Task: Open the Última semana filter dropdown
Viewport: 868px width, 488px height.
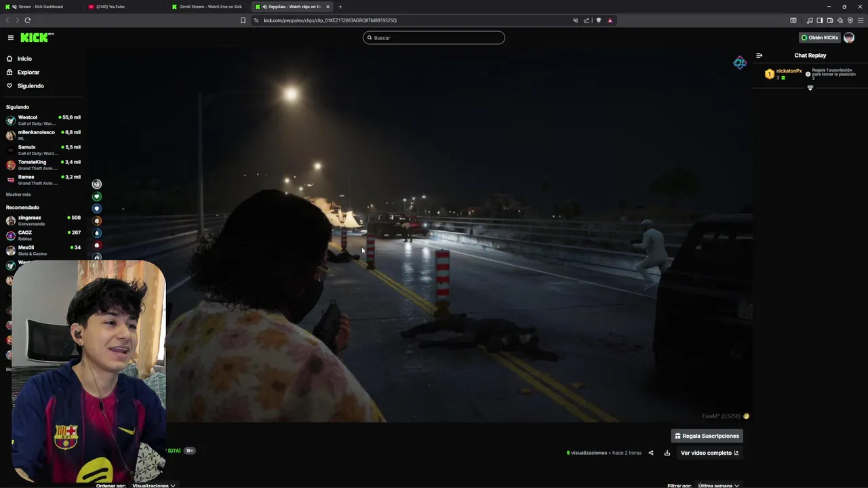Action: point(719,485)
